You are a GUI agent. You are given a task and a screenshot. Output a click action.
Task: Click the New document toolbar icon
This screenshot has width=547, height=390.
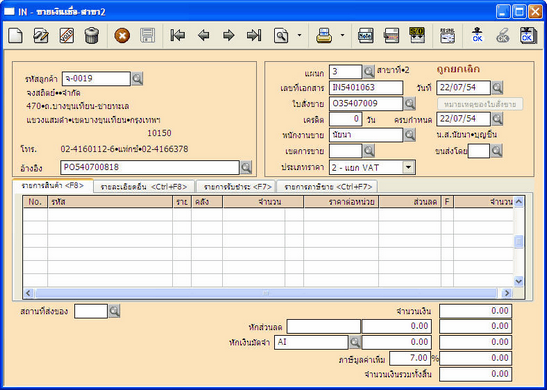coord(15,36)
